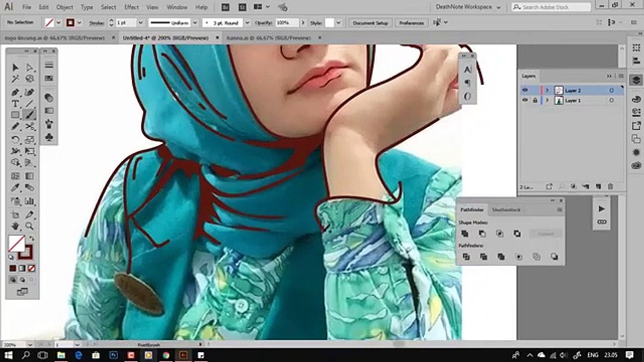Click the large Stroke swatch in toolbox
The width and height of the screenshot is (644, 362).
coord(25,251)
